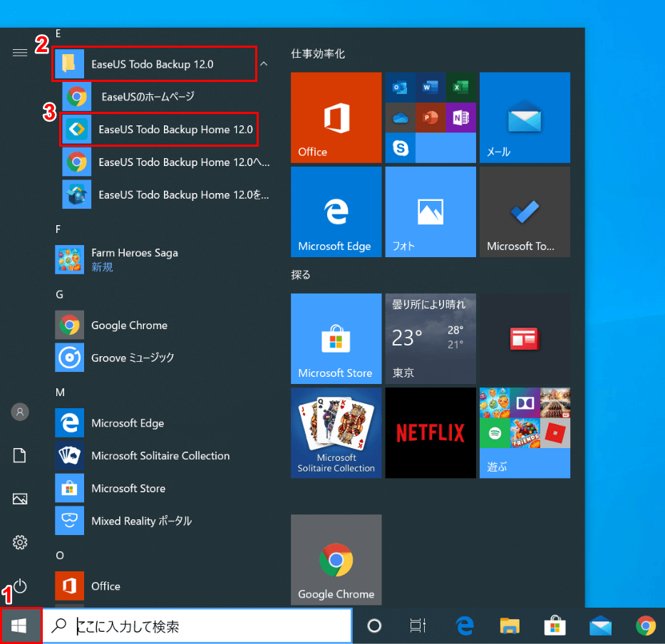Viewport: 665px width, 644px height.
Task: Open the EaseUS Todo Backup 12.0 folder entry
Action: (155, 63)
